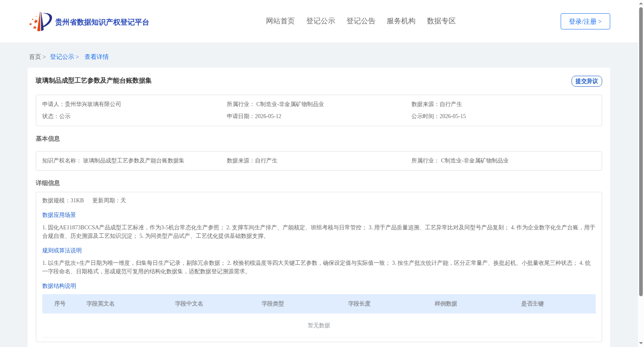Click the 数据应用场景 heading
Viewport: 644px width, 347px height.
pos(59,215)
